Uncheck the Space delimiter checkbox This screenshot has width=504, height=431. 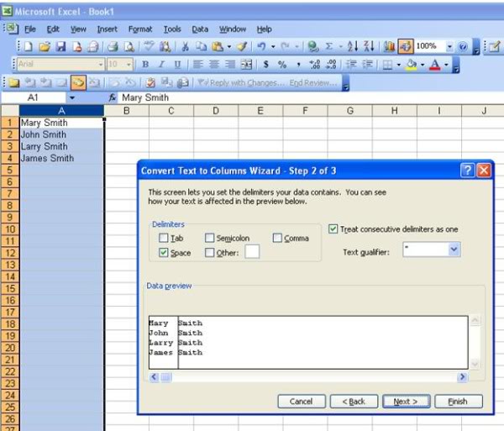[x=164, y=253]
